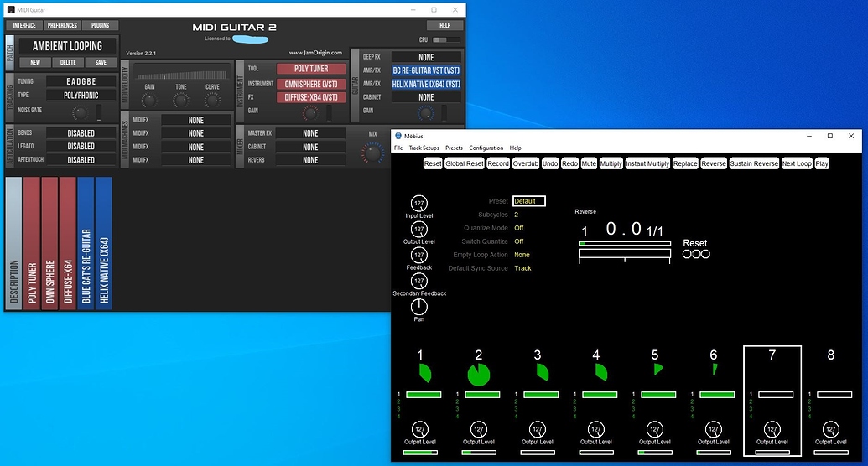Open the Mobius Help menu
Screen dimensions: 868x466
(x=516, y=148)
